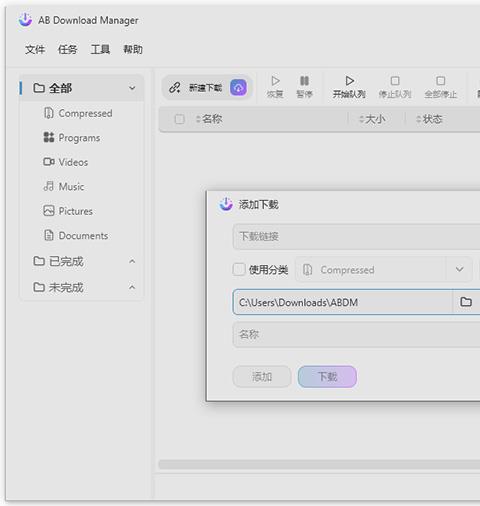
Task: Select the Compressed category icon
Action: [x=48, y=113]
